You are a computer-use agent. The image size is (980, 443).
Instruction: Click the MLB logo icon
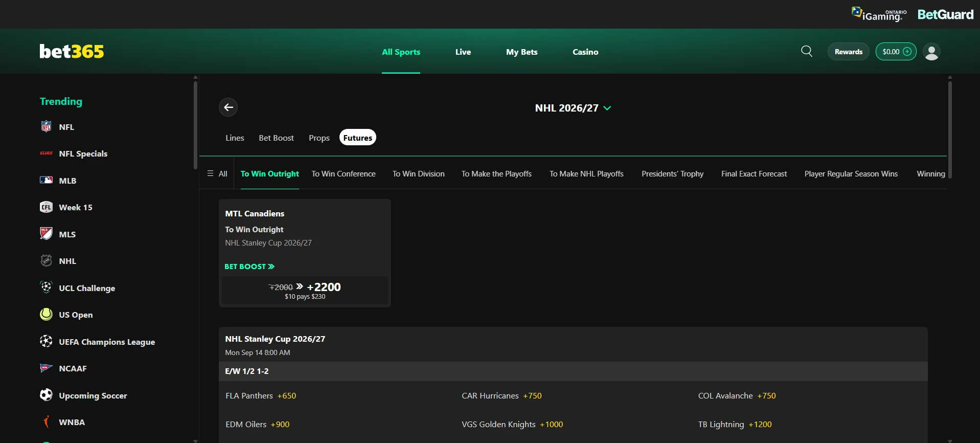tap(46, 180)
